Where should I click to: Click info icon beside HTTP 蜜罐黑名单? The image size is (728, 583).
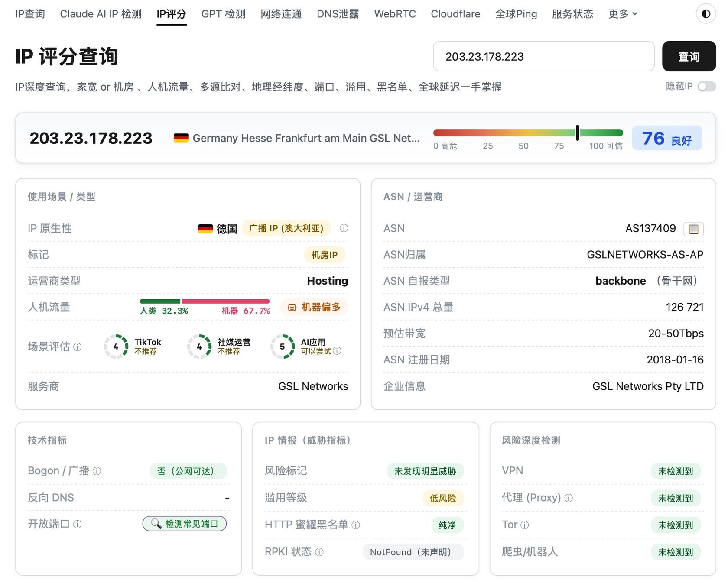[356, 525]
